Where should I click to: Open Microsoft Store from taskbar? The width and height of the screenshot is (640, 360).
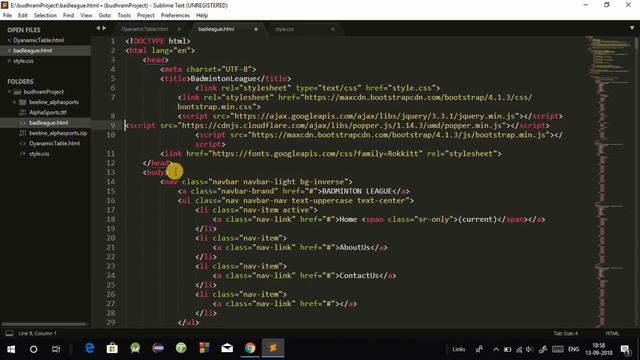click(112, 348)
